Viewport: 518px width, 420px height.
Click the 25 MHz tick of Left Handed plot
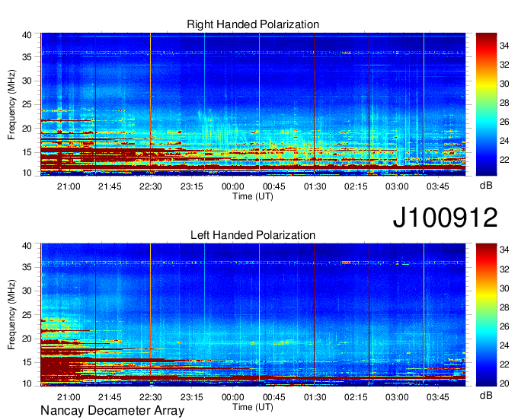pos(27,315)
